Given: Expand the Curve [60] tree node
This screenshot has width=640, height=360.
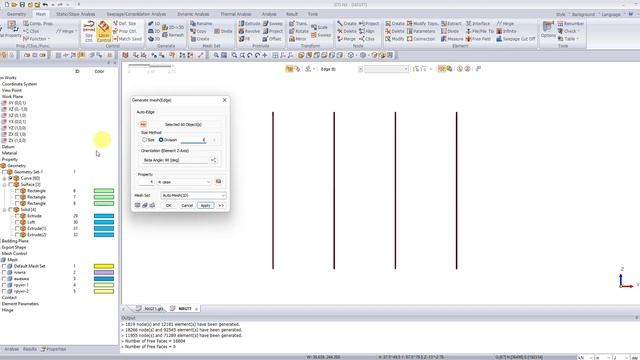Looking at the screenshot, I should pos(4,178).
